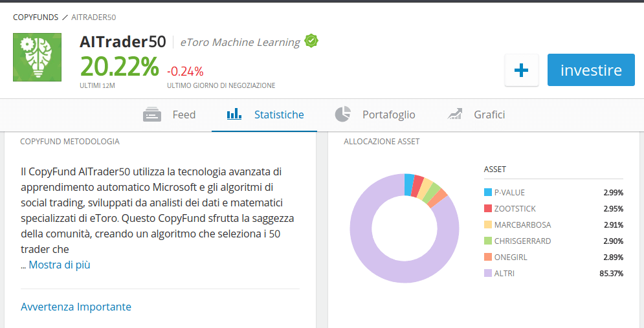Click the red ZOOTSTICK legend swatch
The image size is (644, 328).
pyautogui.click(x=487, y=209)
